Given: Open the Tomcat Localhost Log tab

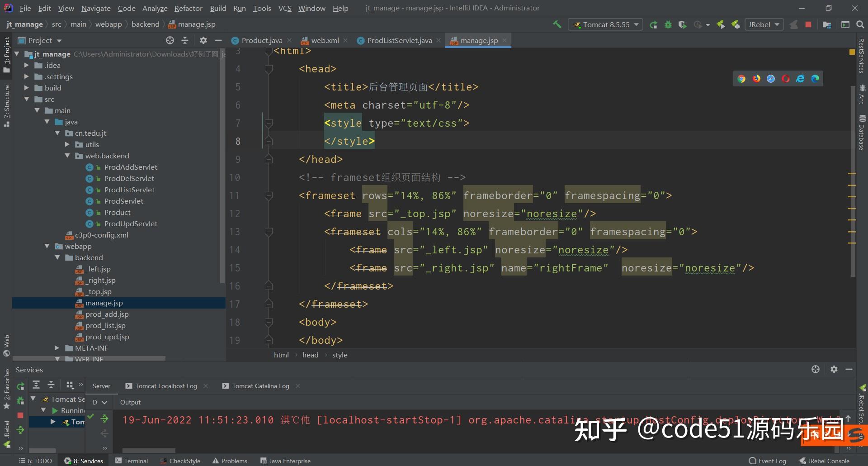Looking at the screenshot, I should [166, 386].
